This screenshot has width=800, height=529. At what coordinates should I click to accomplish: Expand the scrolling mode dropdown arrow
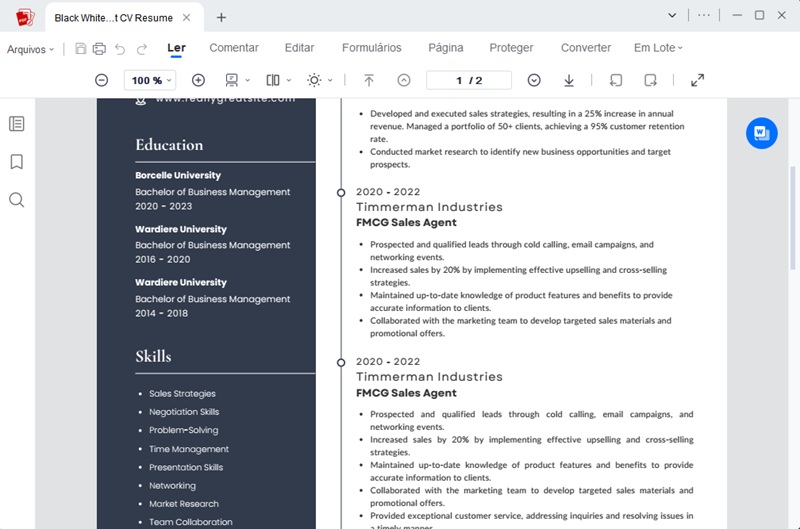click(x=247, y=80)
